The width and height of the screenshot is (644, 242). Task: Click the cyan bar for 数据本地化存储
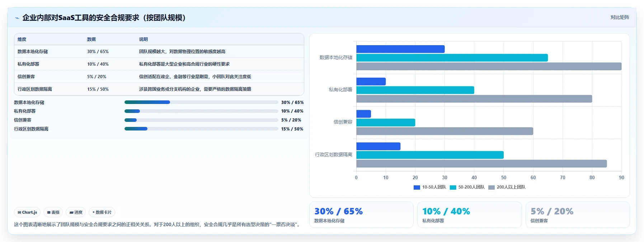coord(452,58)
